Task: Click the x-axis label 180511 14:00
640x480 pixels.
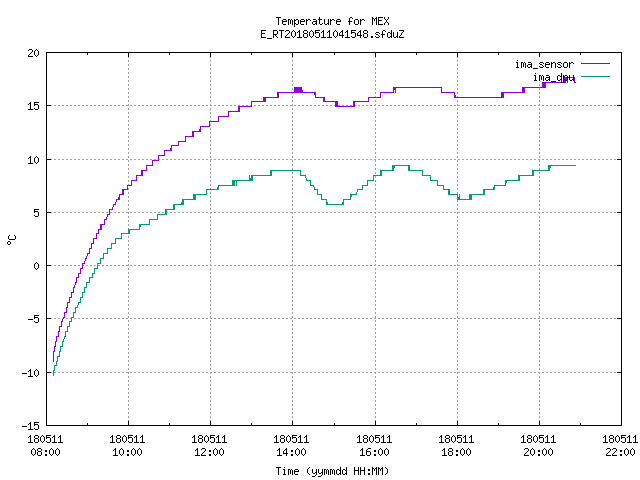Action: [291, 445]
